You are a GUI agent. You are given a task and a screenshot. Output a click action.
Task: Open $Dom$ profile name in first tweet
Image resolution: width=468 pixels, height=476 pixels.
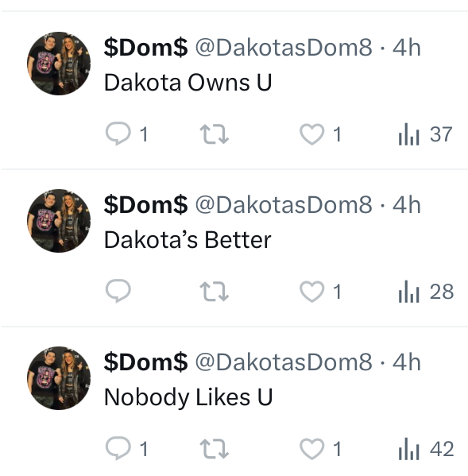point(145,48)
